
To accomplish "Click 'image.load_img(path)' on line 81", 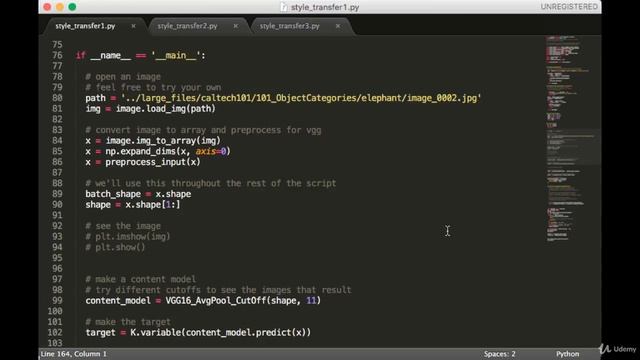I will pos(166,109).
